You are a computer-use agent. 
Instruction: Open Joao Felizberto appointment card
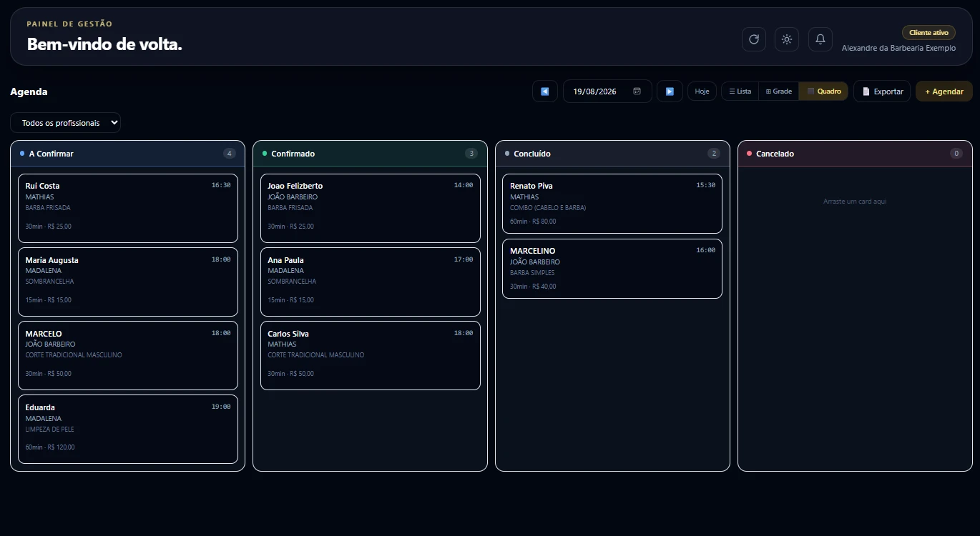click(x=371, y=208)
